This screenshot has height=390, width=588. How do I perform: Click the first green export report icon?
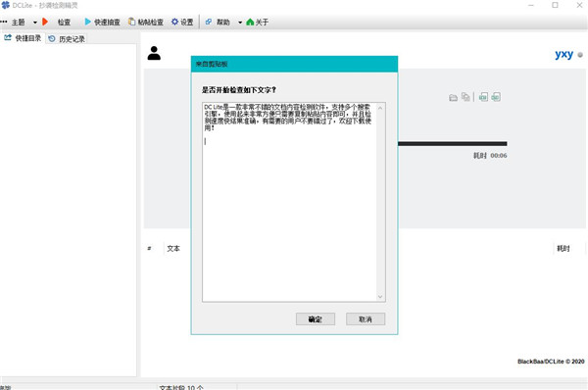483,97
